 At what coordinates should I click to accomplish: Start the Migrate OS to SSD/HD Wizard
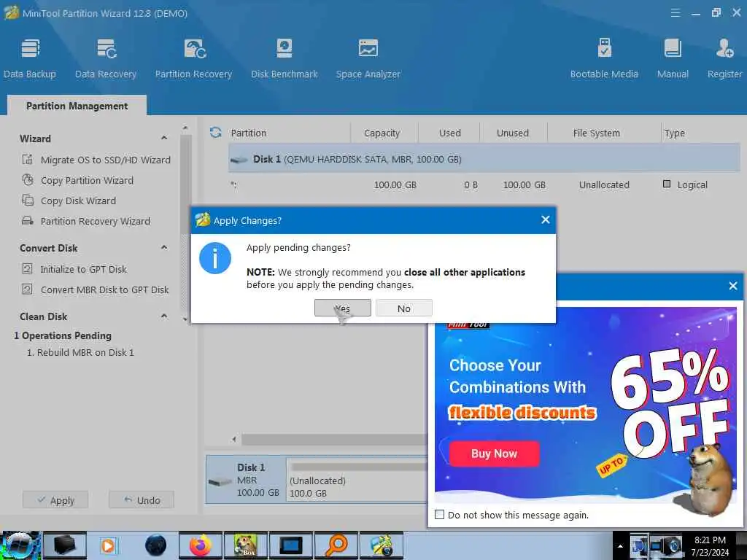click(x=96, y=160)
